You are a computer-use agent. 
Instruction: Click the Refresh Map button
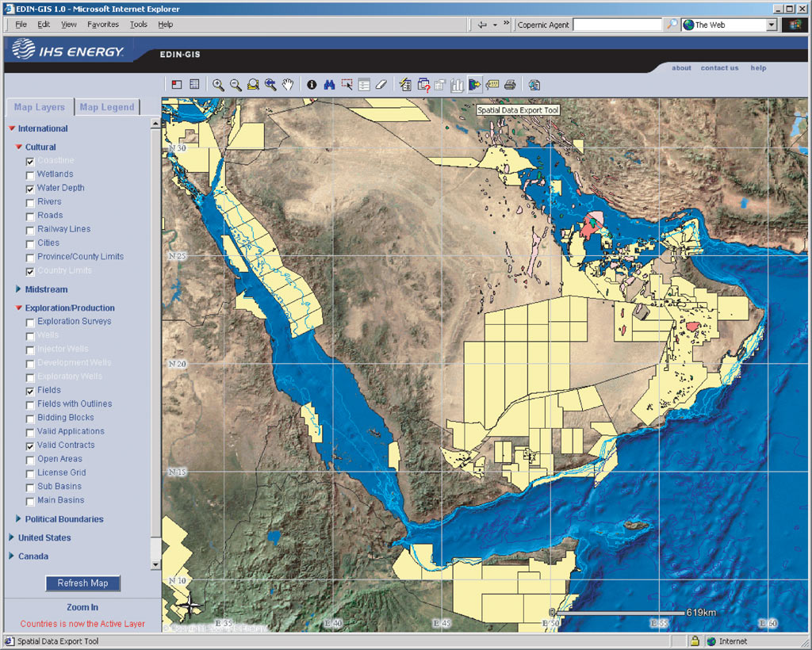click(x=82, y=583)
